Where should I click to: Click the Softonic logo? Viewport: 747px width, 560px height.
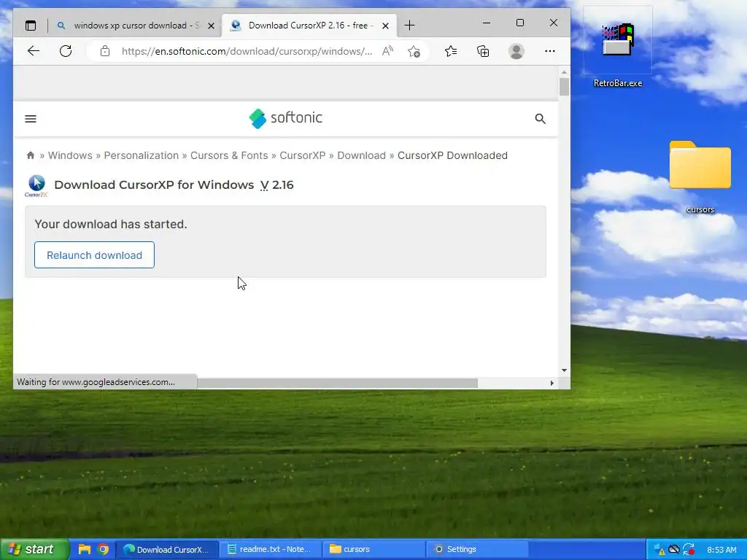[x=285, y=118]
